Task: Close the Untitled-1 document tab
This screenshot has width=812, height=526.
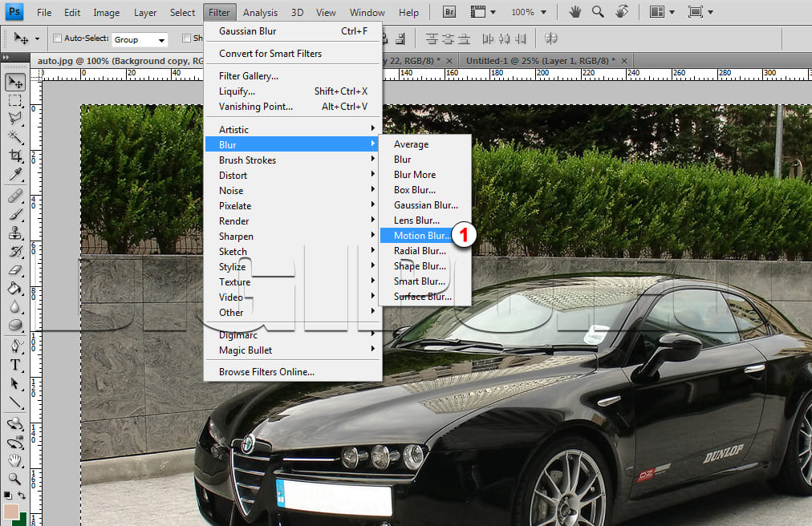Action: click(624, 61)
